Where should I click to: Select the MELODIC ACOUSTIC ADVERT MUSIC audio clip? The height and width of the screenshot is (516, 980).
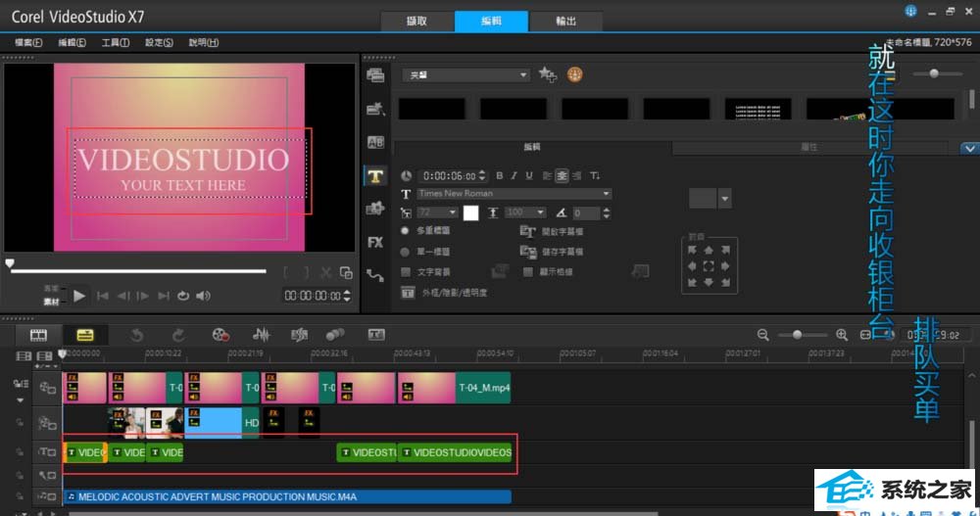point(287,496)
